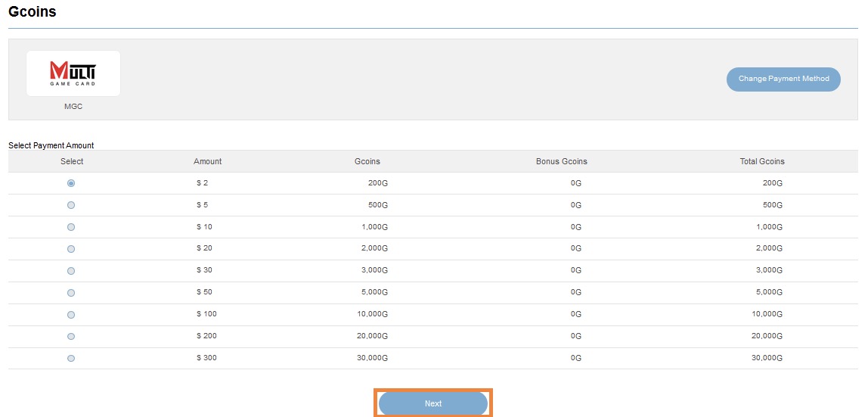Click the Select Payment Amount label
This screenshot has width=868, height=417.
(51, 145)
